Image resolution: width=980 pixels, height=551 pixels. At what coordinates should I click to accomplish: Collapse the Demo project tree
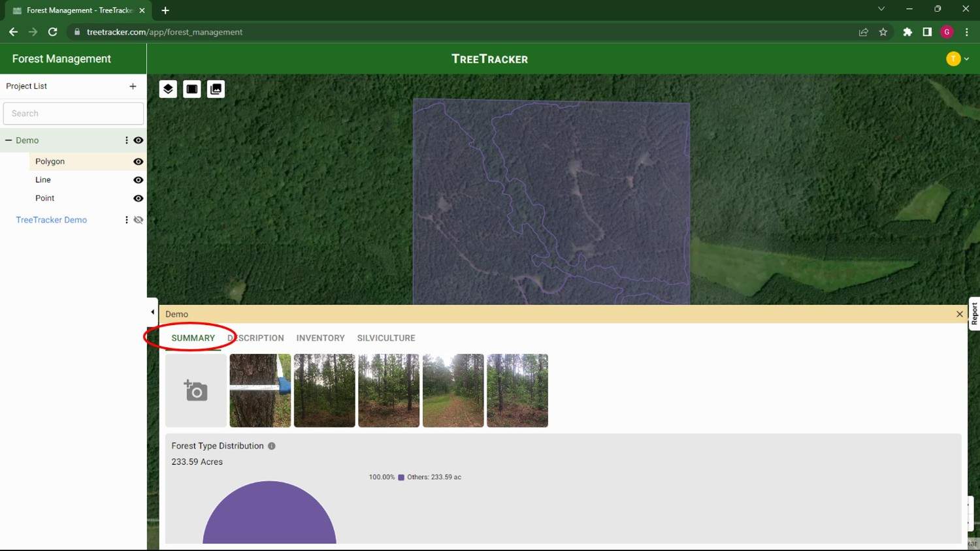(x=8, y=140)
